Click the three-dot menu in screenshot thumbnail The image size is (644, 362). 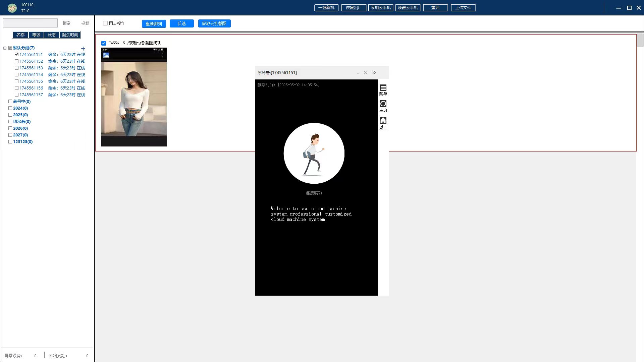(163, 55)
